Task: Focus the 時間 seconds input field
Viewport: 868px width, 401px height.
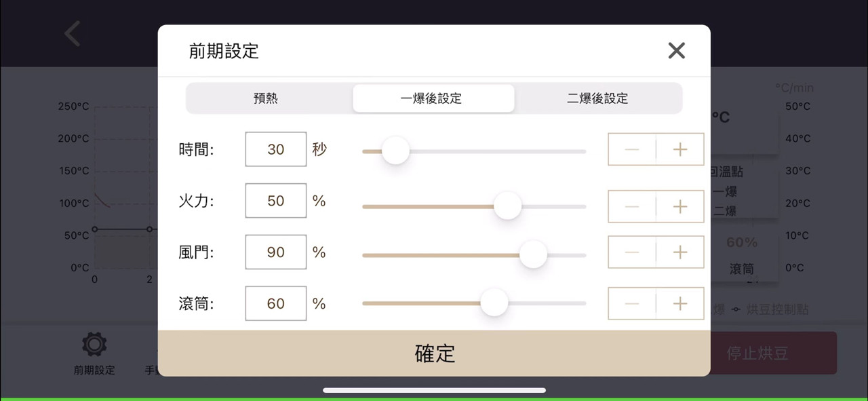Action: [x=276, y=149]
